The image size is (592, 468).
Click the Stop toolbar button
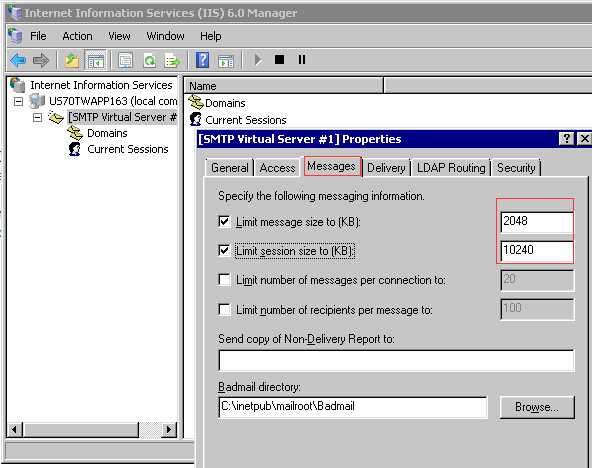pyautogui.click(x=279, y=59)
